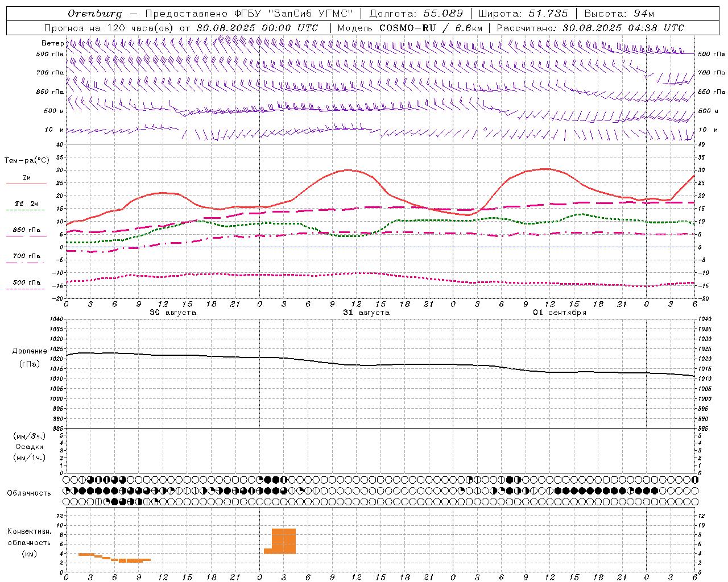Click the '(мм/1ч.)' precipitation unit label
The image size is (728, 582).
29,458
